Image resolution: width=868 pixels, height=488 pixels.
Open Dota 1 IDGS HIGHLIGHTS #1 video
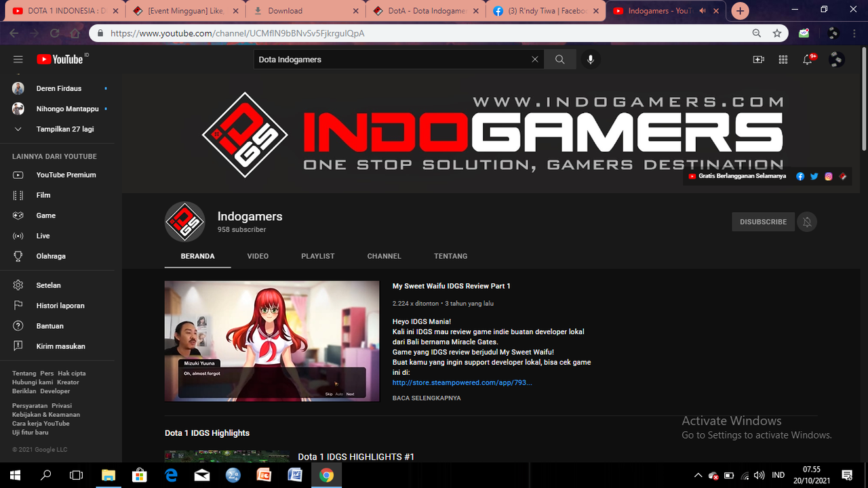356,457
